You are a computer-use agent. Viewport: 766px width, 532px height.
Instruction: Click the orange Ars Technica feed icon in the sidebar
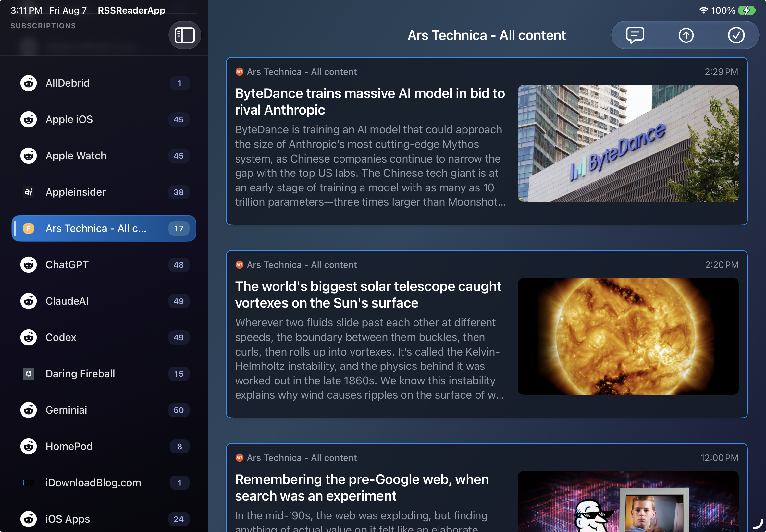coord(29,228)
